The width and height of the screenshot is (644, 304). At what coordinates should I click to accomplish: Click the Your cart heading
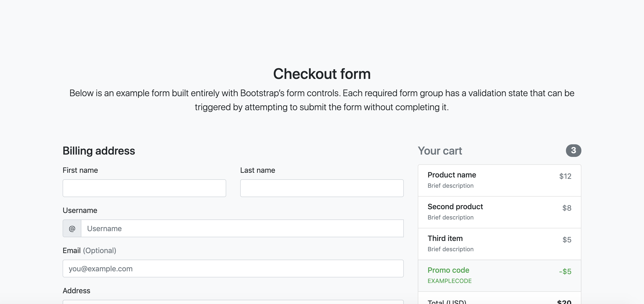tap(440, 151)
